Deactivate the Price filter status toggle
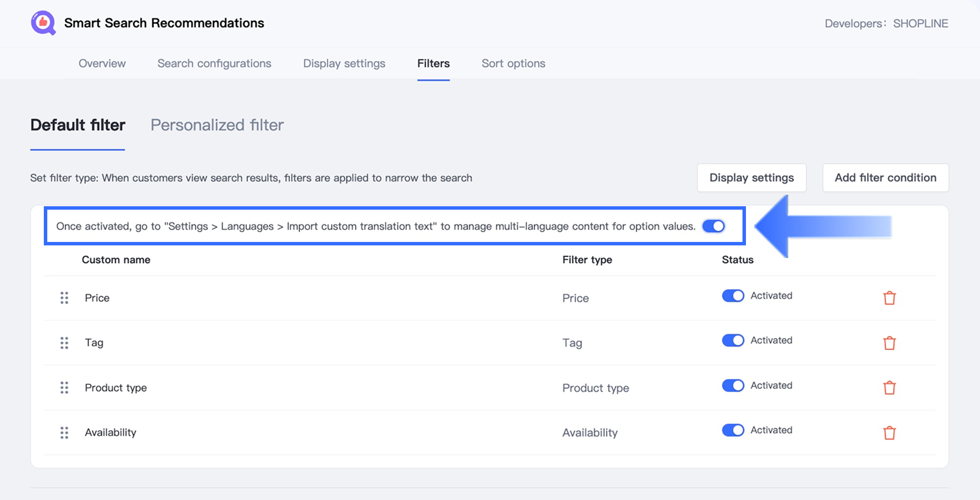980x500 pixels. 733,296
